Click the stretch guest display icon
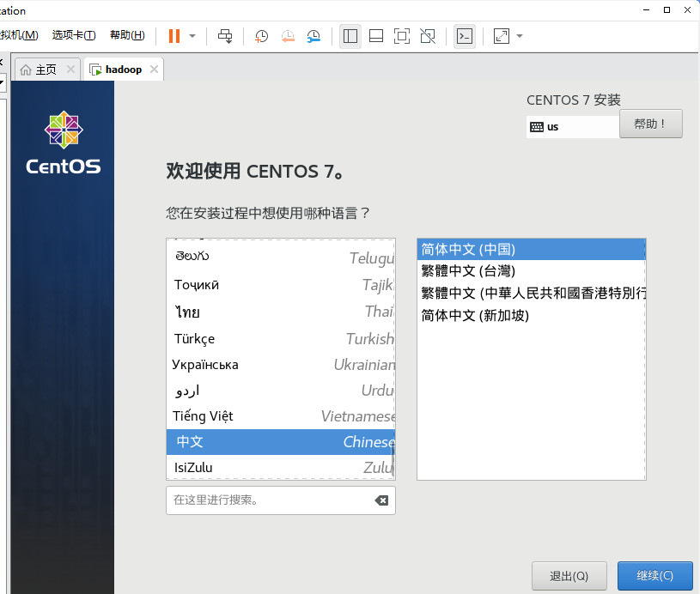The height and width of the screenshot is (594, 700). point(502,36)
